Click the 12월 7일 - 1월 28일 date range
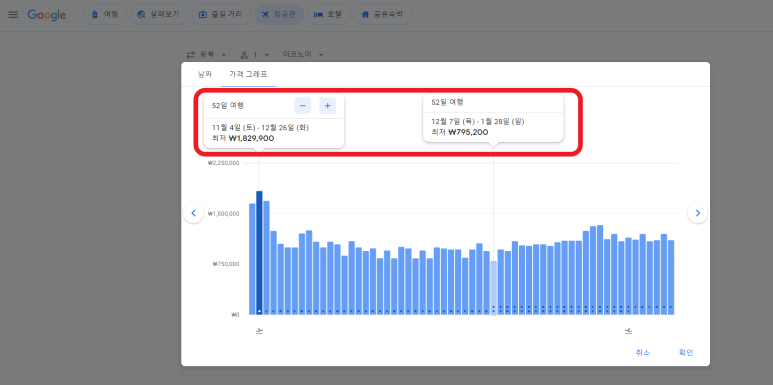 pos(478,121)
